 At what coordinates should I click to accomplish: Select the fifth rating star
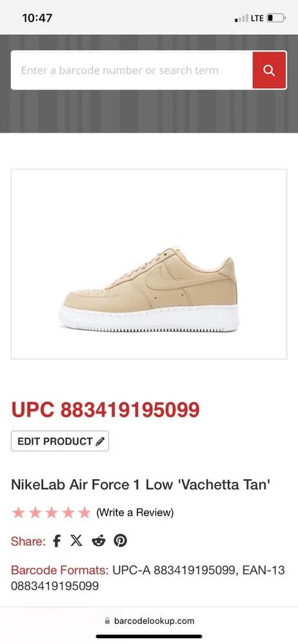[x=84, y=512]
